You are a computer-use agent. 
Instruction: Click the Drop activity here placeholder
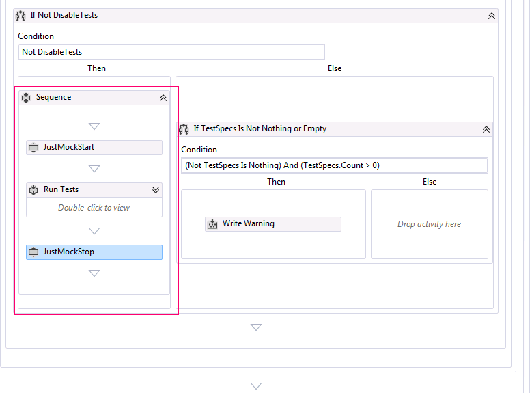tap(429, 224)
